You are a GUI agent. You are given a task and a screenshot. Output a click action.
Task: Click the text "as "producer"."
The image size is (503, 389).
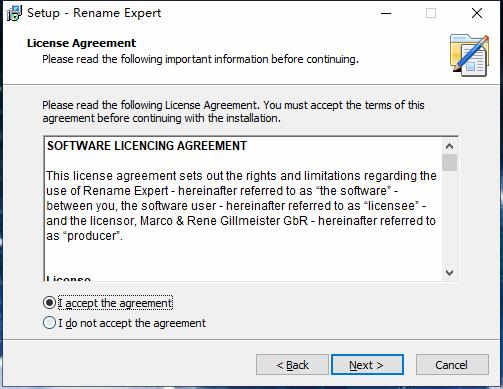(84, 236)
